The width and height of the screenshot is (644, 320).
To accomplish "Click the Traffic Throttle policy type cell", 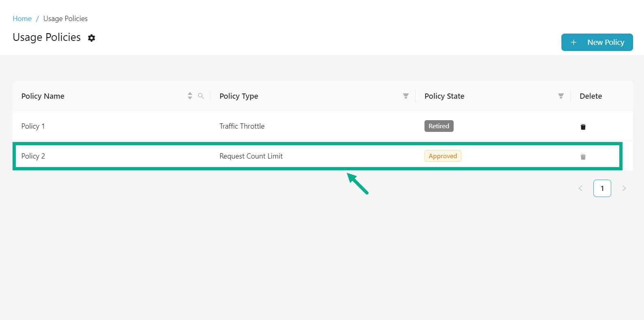I will [x=242, y=126].
